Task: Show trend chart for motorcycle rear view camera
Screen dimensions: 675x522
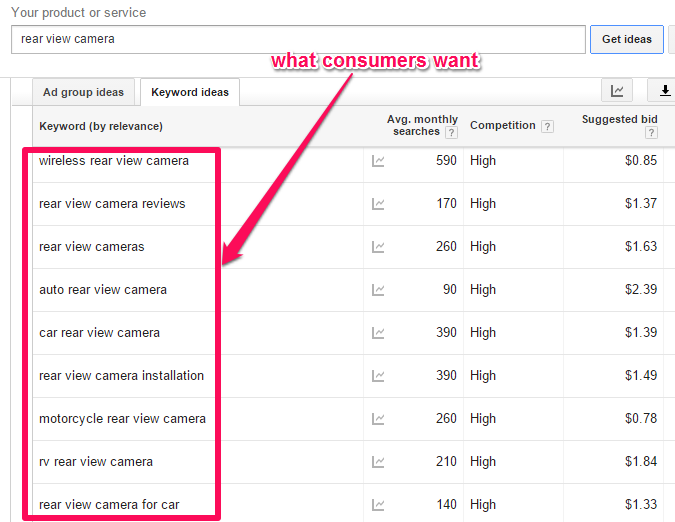Action: 378,419
